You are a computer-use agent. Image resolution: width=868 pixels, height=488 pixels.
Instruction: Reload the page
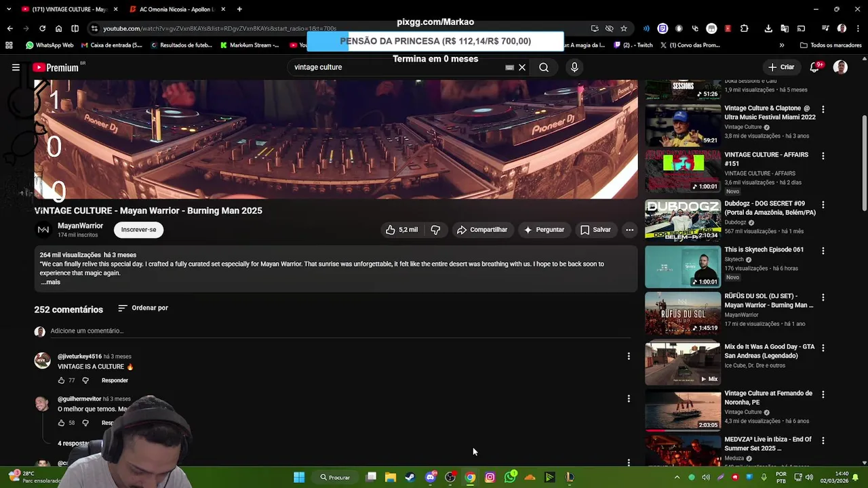pos(42,28)
